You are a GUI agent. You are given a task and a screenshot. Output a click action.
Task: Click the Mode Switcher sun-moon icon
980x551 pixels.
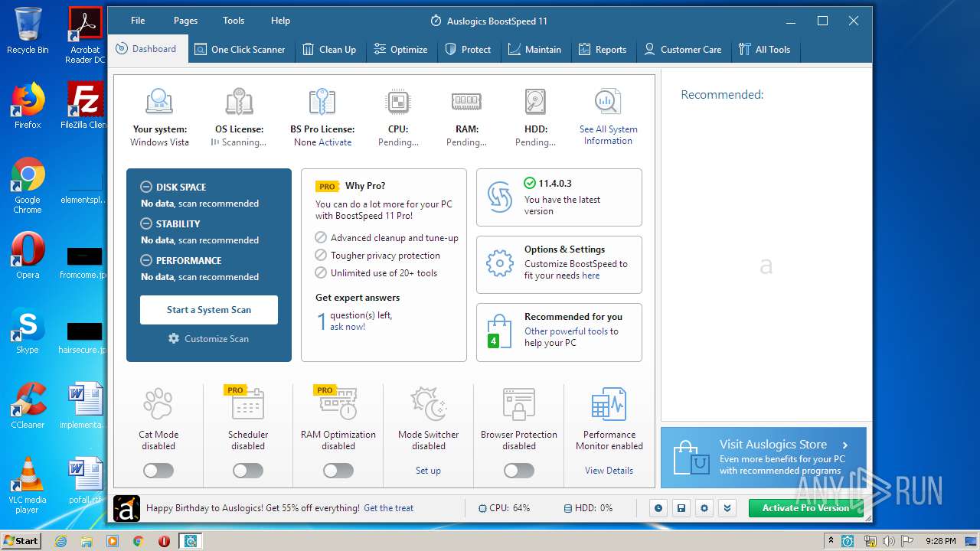[x=428, y=403]
